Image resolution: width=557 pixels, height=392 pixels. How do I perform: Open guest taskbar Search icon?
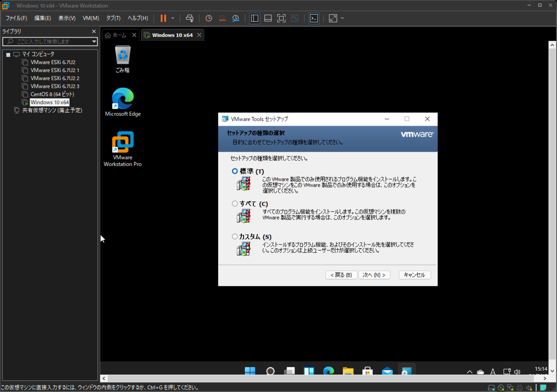(270, 371)
